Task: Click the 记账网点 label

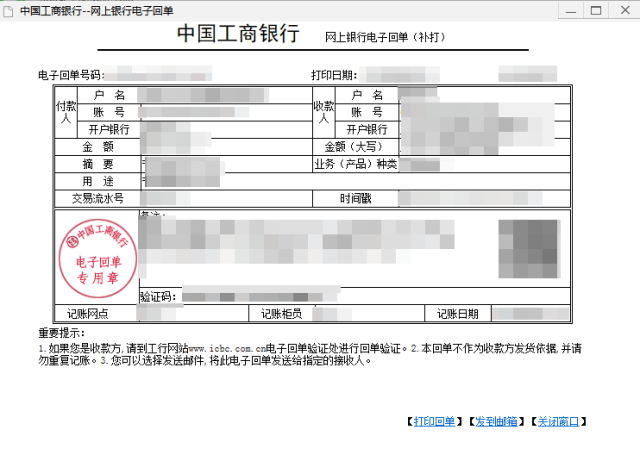Action: click(x=88, y=314)
